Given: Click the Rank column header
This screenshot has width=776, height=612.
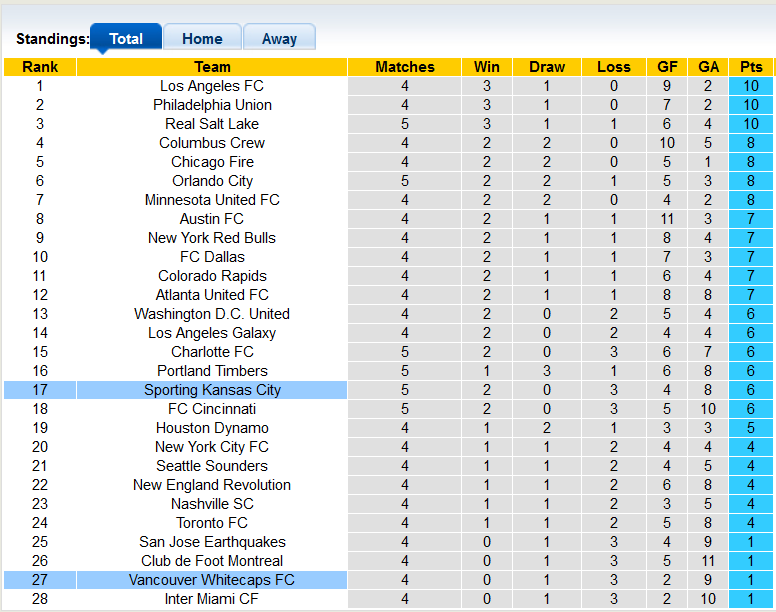Looking at the screenshot, I should pyautogui.click(x=40, y=67).
